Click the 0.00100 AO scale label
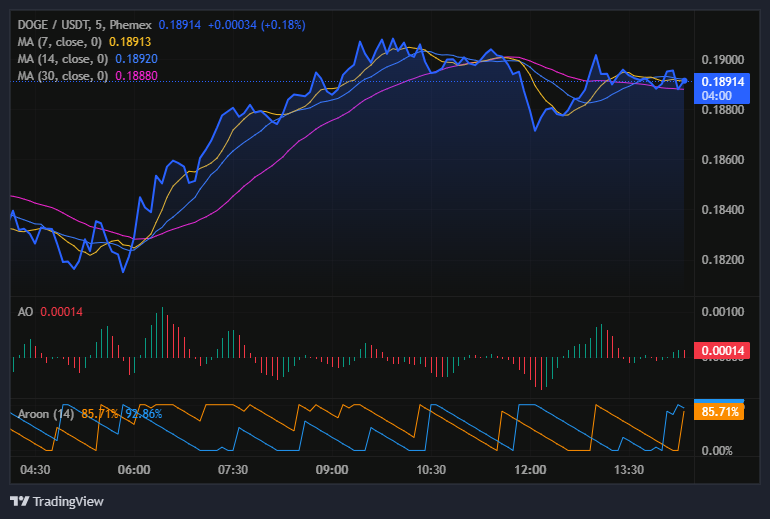This screenshot has width=770, height=519. (x=722, y=313)
